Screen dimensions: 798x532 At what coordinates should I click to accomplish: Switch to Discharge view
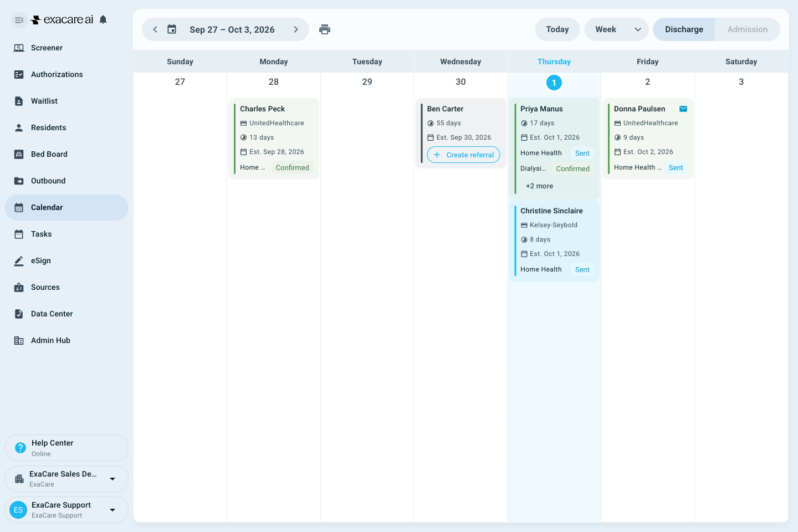click(684, 29)
